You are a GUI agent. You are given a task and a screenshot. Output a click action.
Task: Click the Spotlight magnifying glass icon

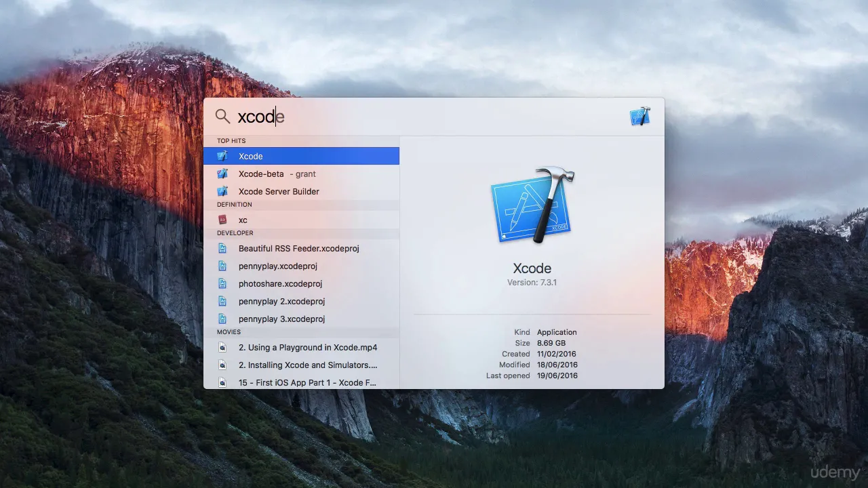point(222,117)
